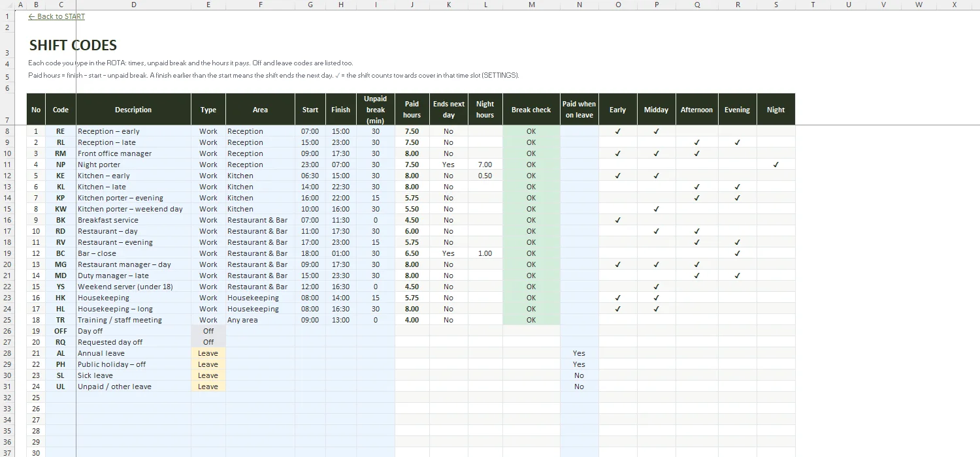Select the "6.50" paid hours value

412,253
